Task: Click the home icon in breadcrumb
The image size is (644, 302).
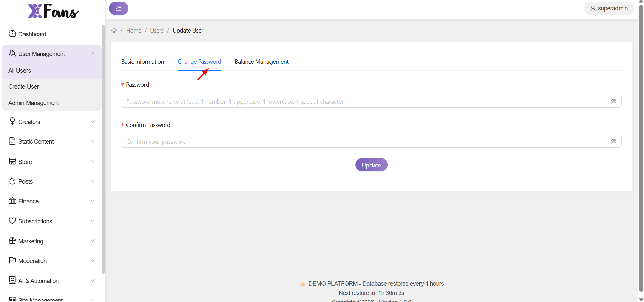Action: [x=114, y=31]
